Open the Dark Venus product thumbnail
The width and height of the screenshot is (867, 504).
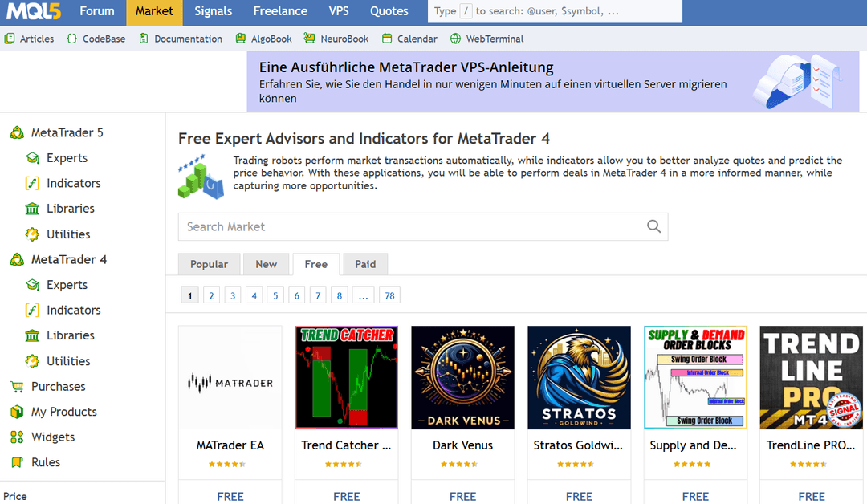(x=462, y=377)
